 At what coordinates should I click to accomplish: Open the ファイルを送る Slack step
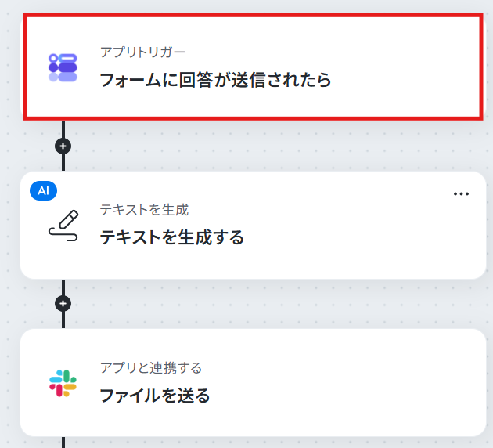pos(253,382)
